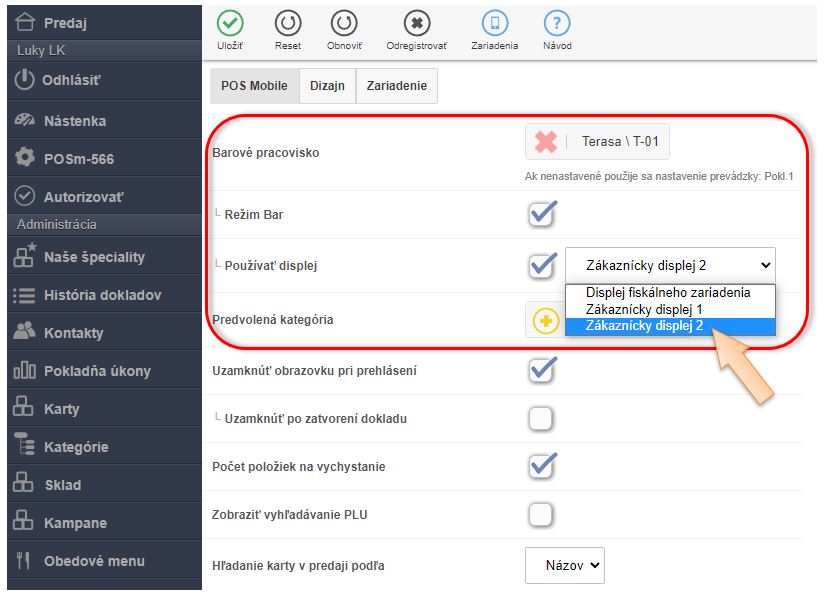Click the Odhlásiť sidebar text
833x596 pixels.
tap(71, 80)
